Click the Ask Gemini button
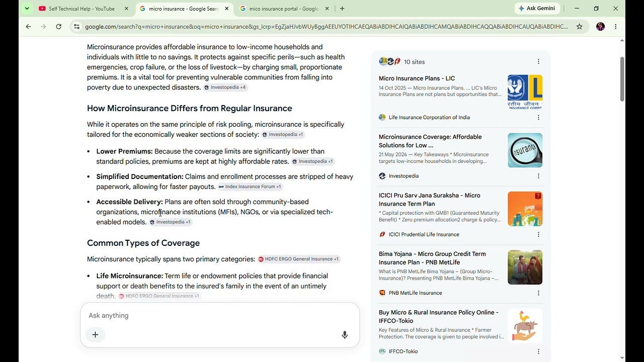644x362 pixels. [x=537, y=9]
